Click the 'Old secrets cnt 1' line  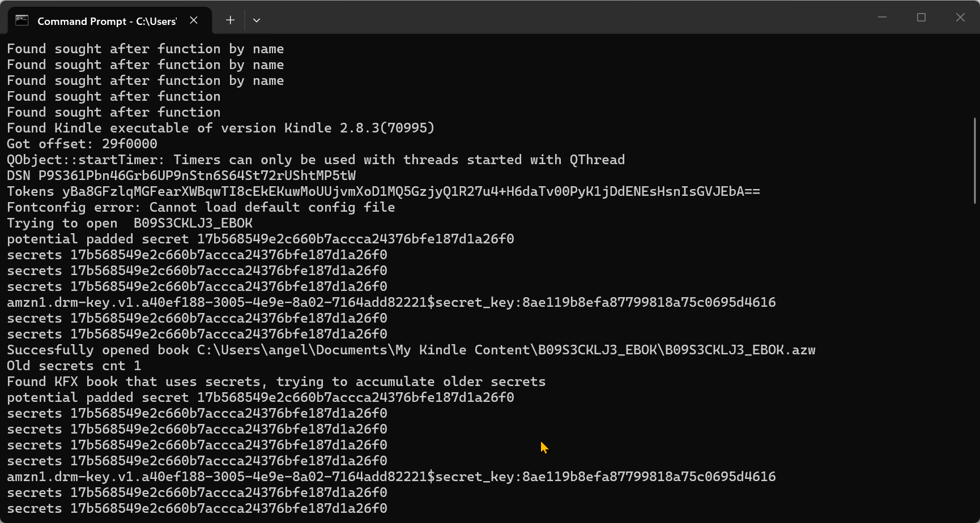[74, 366]
